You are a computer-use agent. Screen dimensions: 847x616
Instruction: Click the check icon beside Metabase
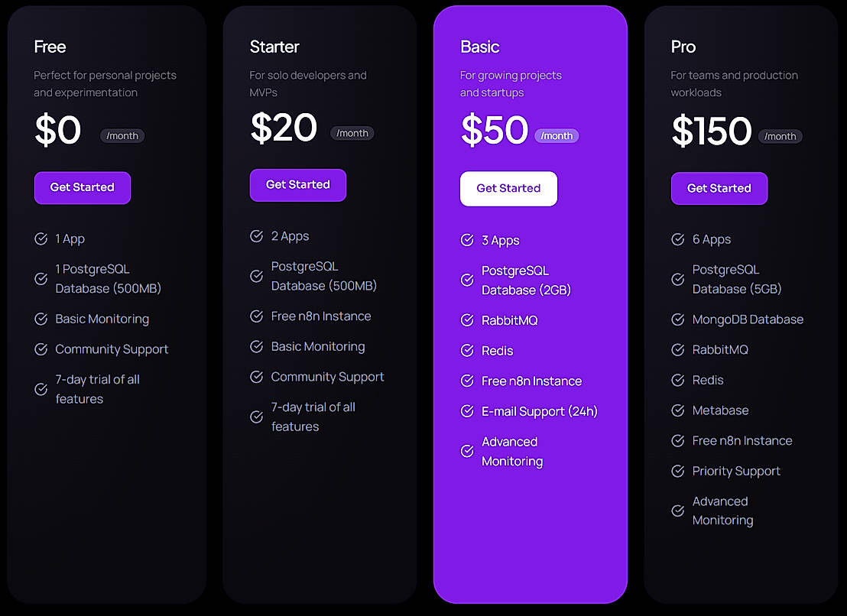coord(677,410)
